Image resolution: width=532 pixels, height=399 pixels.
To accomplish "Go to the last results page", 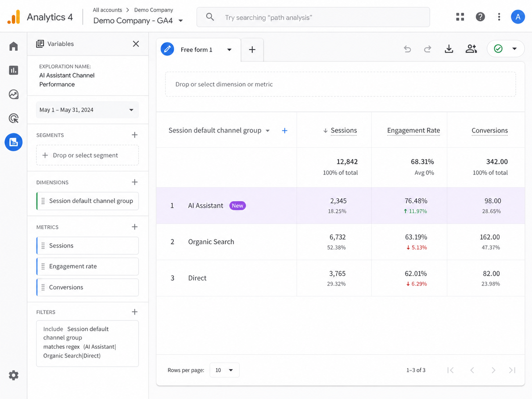I will 512,370.
